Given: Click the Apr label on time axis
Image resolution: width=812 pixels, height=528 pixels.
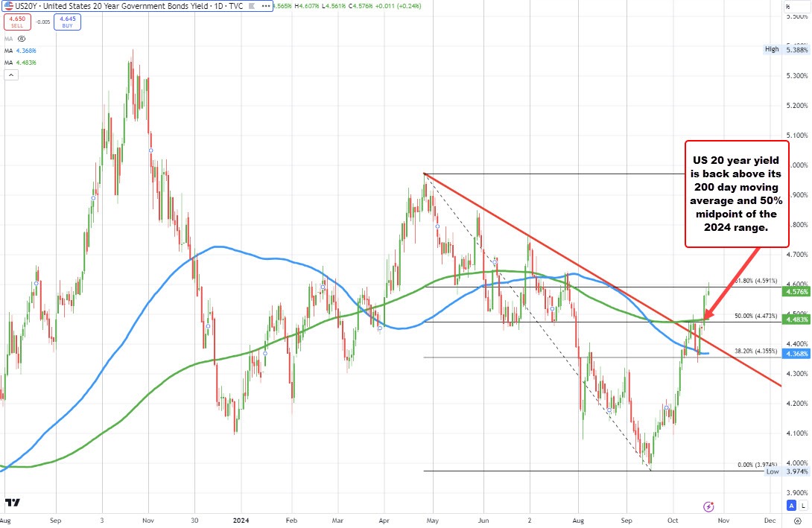Looking at the screenshot, I should pyautogui.click(x=384, y=521).
